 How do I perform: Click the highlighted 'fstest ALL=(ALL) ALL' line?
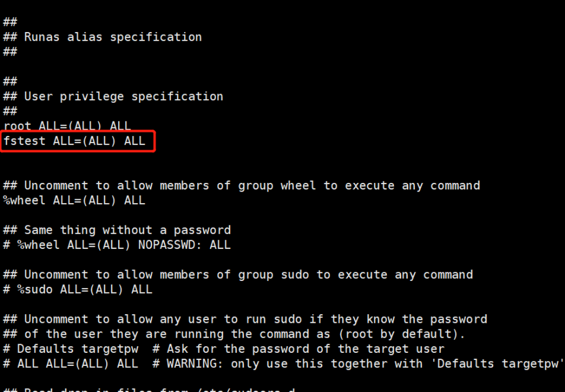(74, 141)
